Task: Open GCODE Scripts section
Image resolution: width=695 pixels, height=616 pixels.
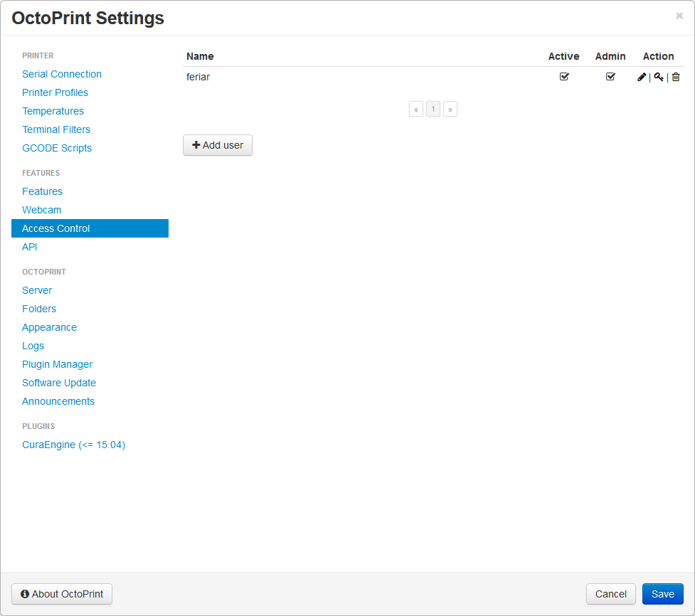Action: (x=57, y=148)
